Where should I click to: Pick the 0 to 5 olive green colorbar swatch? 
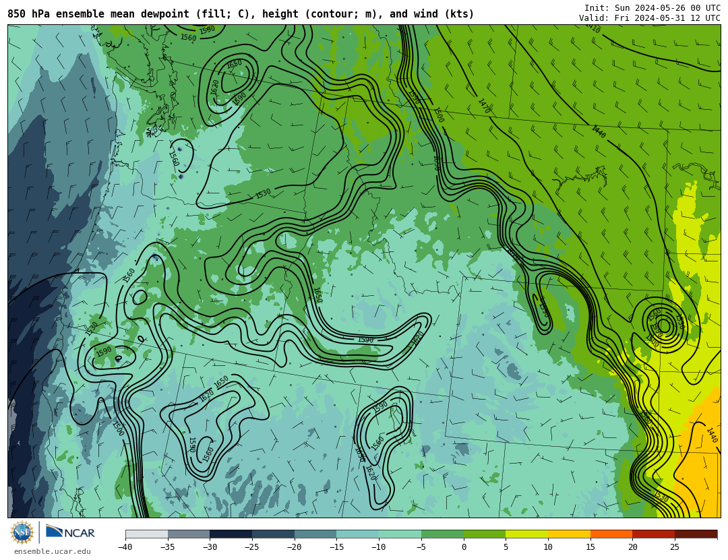click(485, 534)
